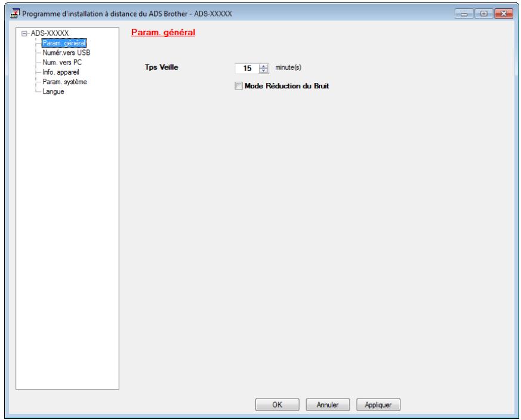This screenshot has height=420, width=521.
Task: Click the Appliquer button
Action: (x=378, y=404)
